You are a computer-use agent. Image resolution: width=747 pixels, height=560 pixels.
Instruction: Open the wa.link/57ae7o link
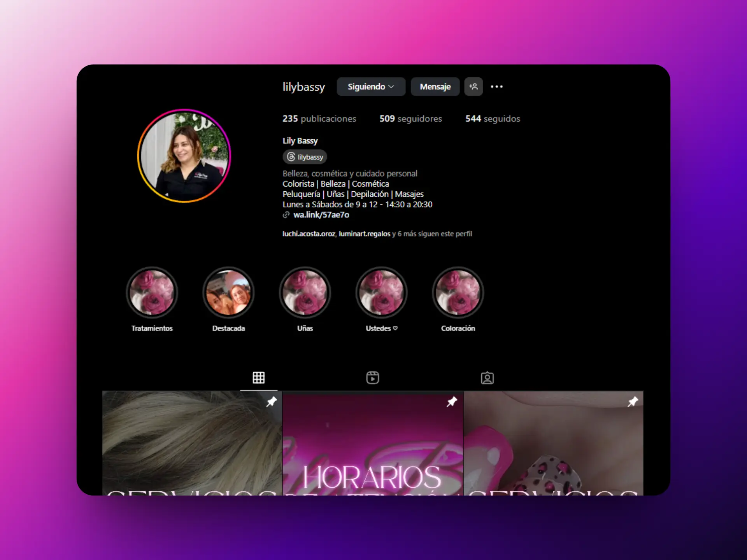[x=321, y=215]
